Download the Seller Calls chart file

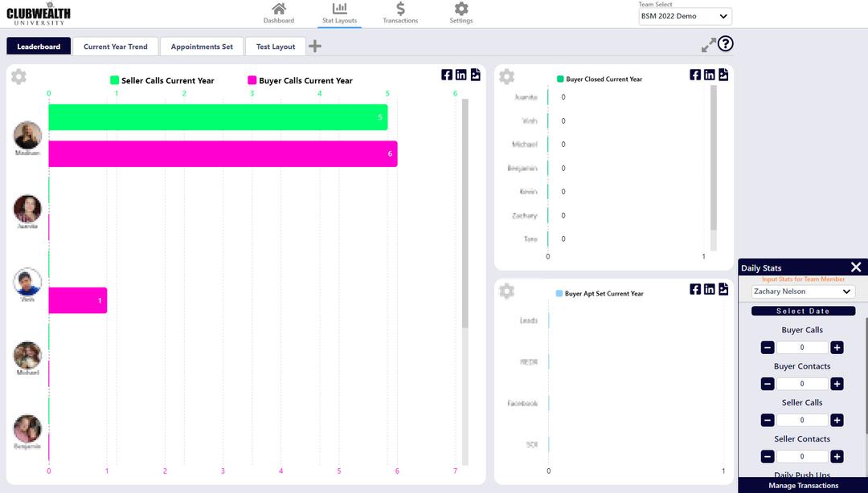(476, 75)
